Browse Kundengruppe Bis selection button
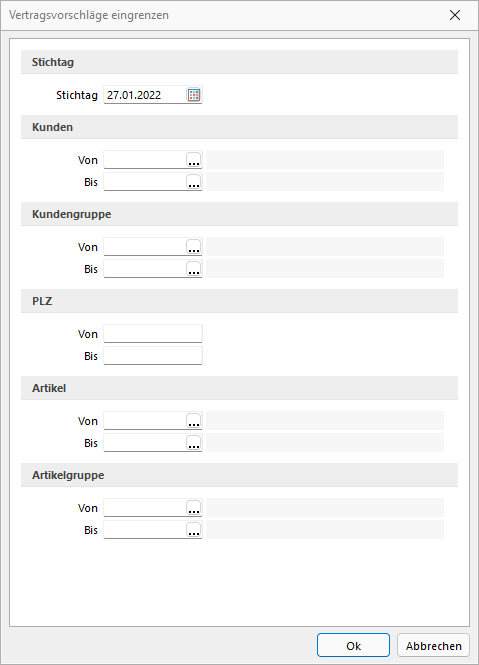The width and height of the screenshot is (479, 665). [x=194, y=269]
